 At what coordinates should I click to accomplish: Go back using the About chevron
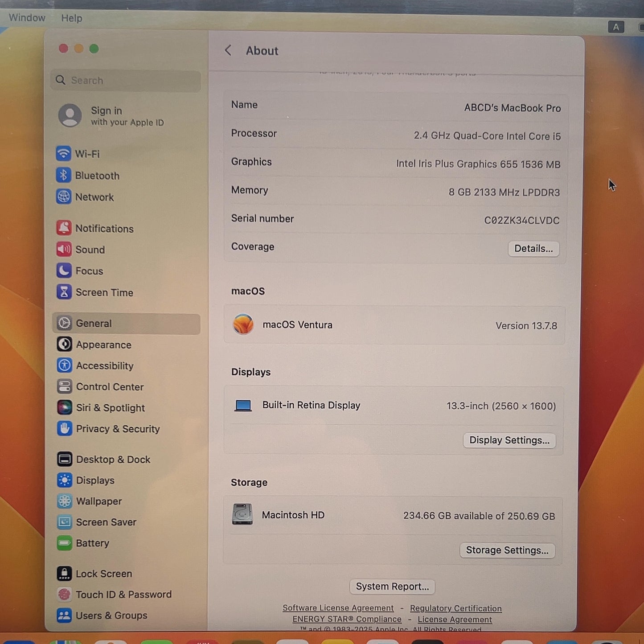point(228,50)
